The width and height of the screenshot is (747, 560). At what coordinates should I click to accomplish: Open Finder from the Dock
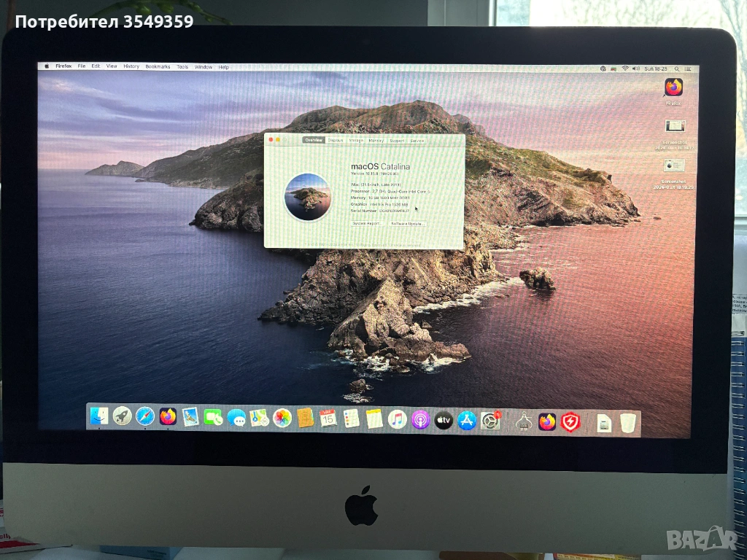99,416
